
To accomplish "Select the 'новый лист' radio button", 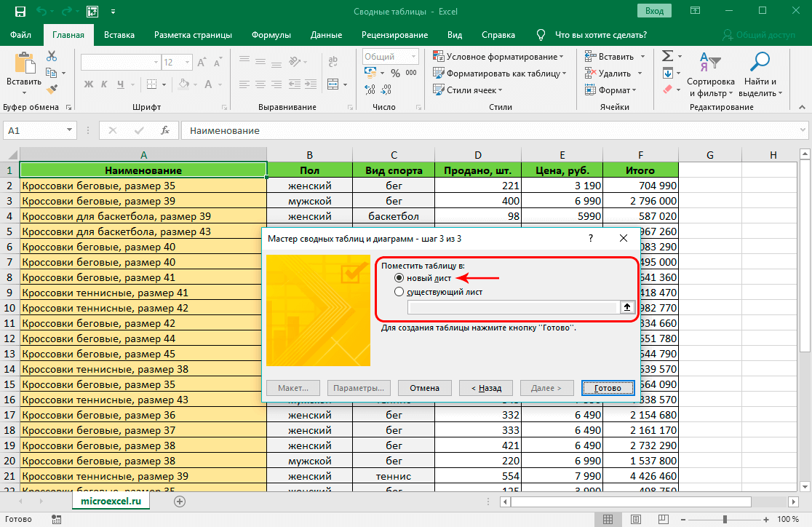I will tap(398, 277).
